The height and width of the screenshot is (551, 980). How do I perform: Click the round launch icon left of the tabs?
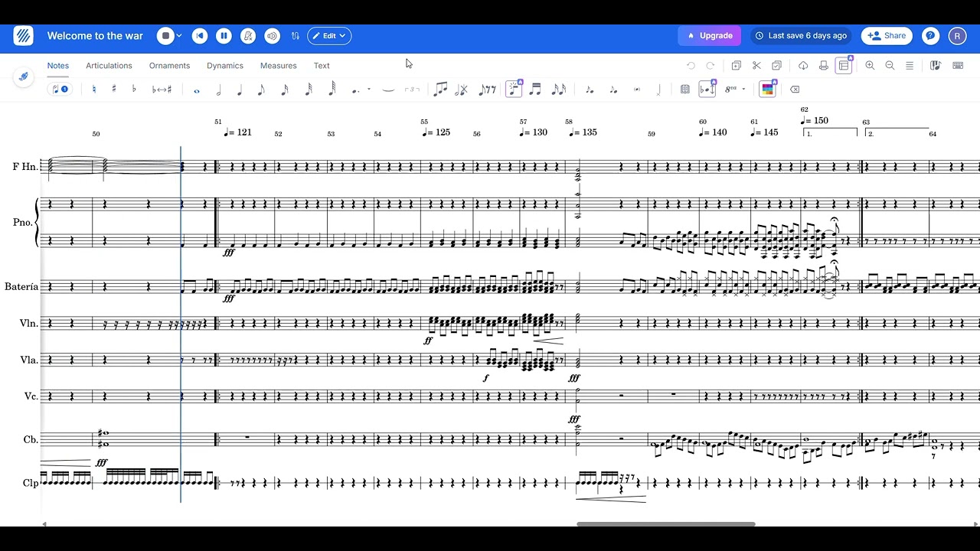click(23, 77)
